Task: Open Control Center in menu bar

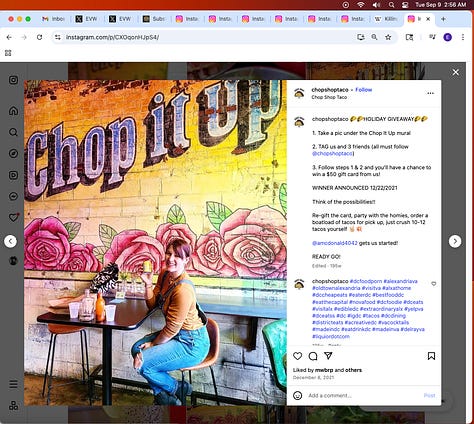Action: (405, 5)
